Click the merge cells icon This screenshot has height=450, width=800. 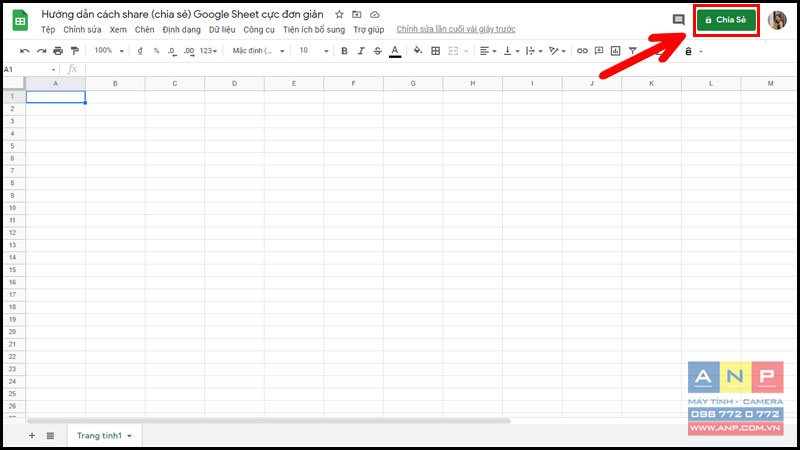[453, 51]
